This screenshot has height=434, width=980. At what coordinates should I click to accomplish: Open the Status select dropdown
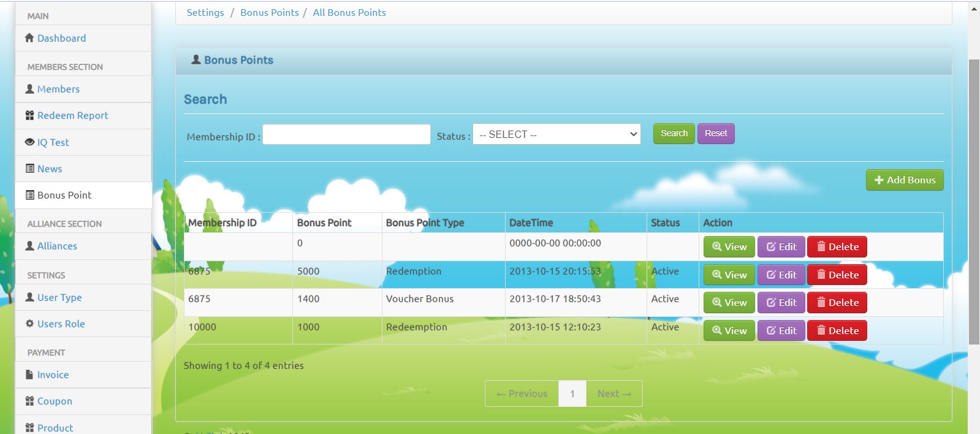556,134
